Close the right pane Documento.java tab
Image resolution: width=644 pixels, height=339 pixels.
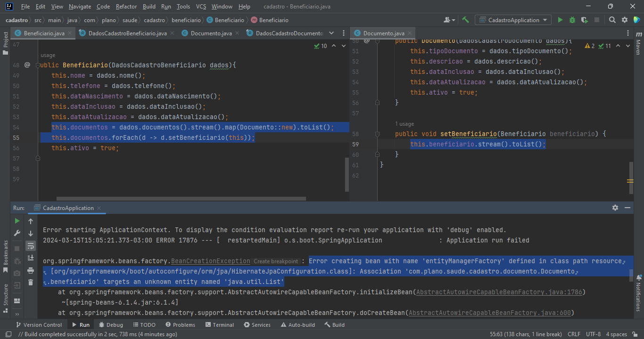coord(410,33)
